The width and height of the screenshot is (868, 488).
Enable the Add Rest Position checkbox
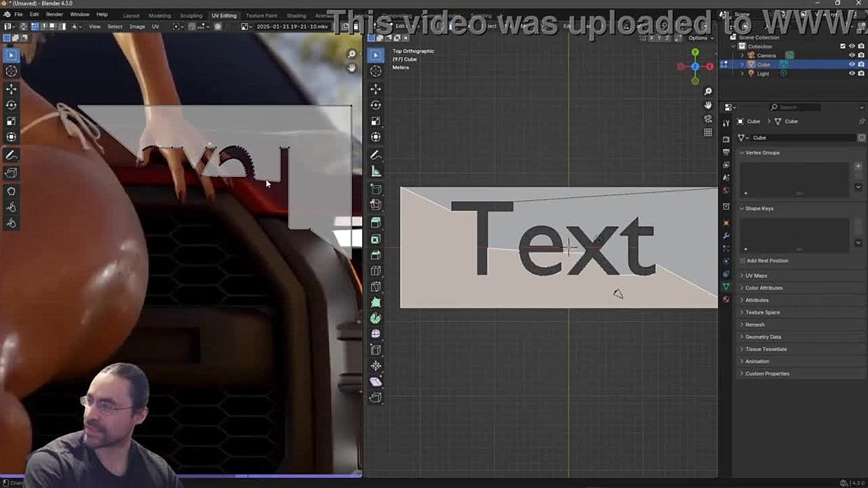[743, 260]
